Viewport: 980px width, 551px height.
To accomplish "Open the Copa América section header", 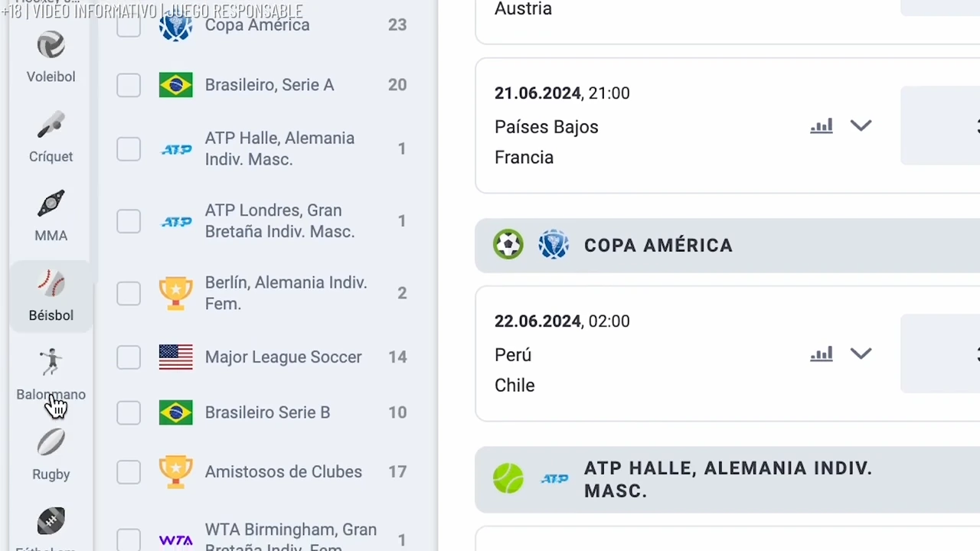I will point(658,245).
